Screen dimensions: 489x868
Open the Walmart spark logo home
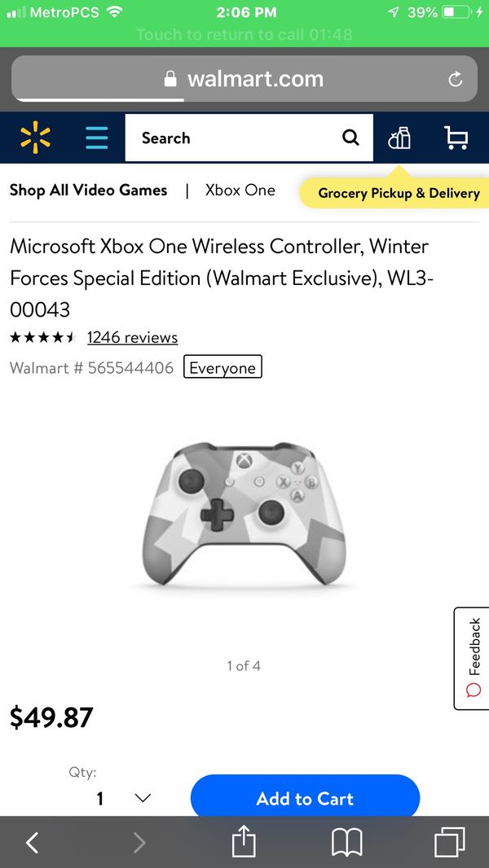(x=35, y=138)
